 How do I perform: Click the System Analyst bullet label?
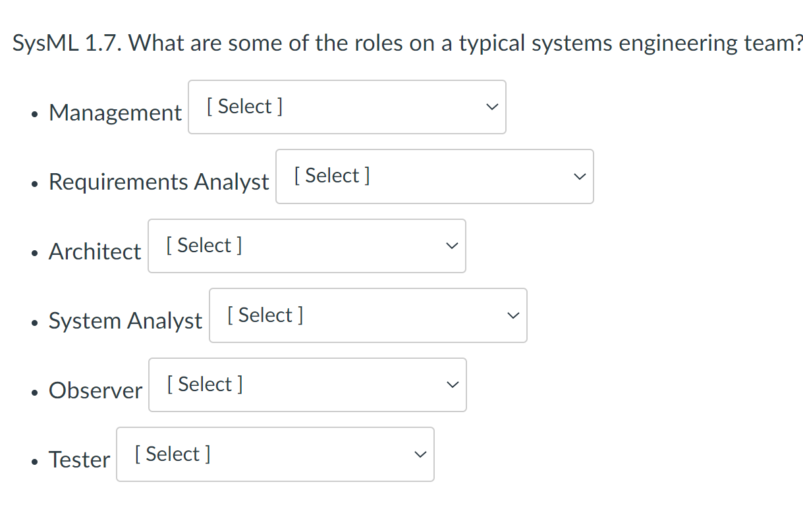(125, 321)
